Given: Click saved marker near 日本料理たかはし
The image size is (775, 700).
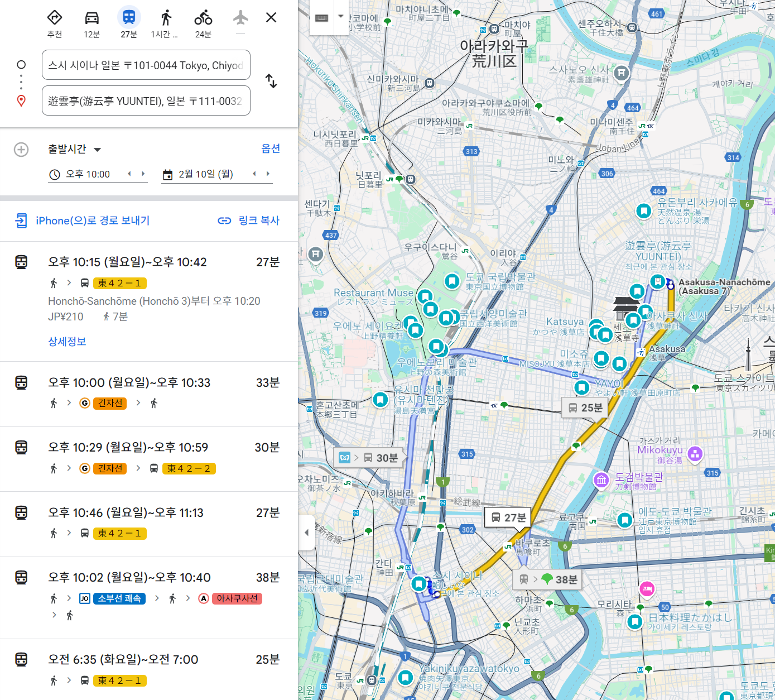Looking at the screenshot, I should pyautogui.click(x=634, y=621).
